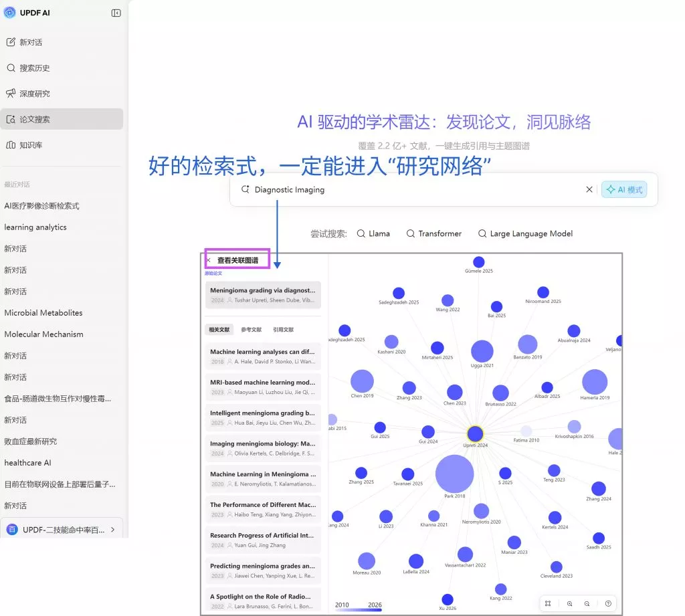Search for the suggested term Transformer
This screenshot has height=616, width=685.
(433, 233)
